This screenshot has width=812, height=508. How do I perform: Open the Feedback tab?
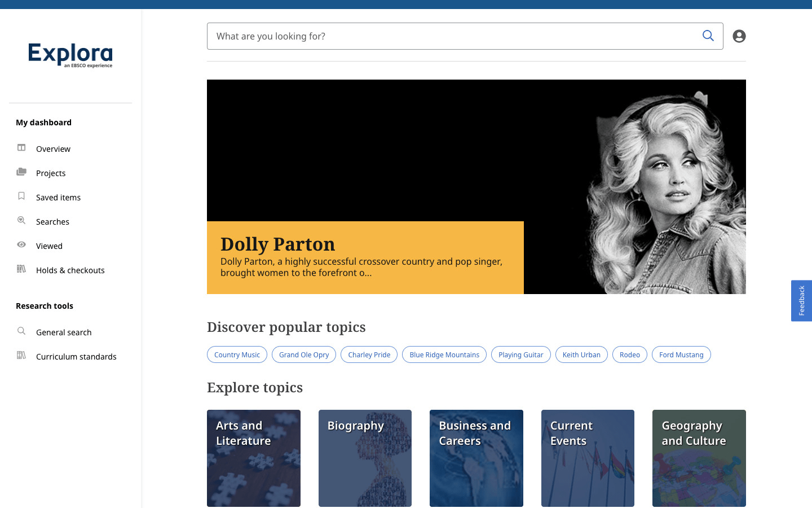click(801, 301)
